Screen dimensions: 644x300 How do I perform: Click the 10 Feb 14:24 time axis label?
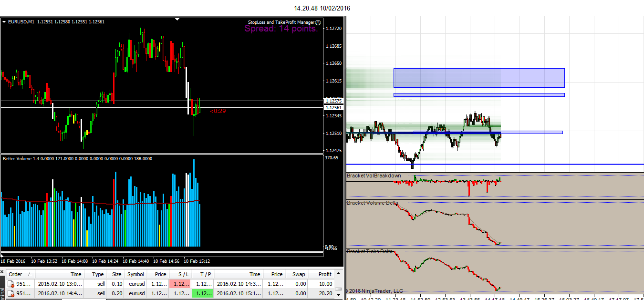(x=105, y=261)
